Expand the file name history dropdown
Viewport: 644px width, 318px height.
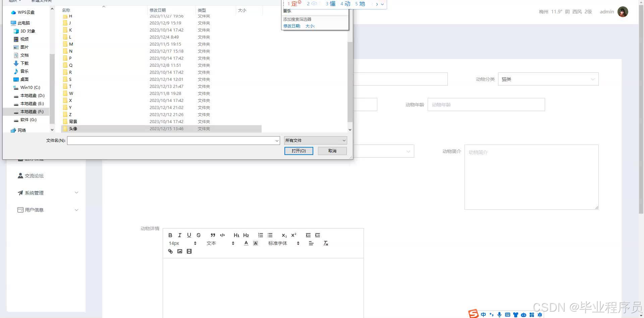point(277,141)
